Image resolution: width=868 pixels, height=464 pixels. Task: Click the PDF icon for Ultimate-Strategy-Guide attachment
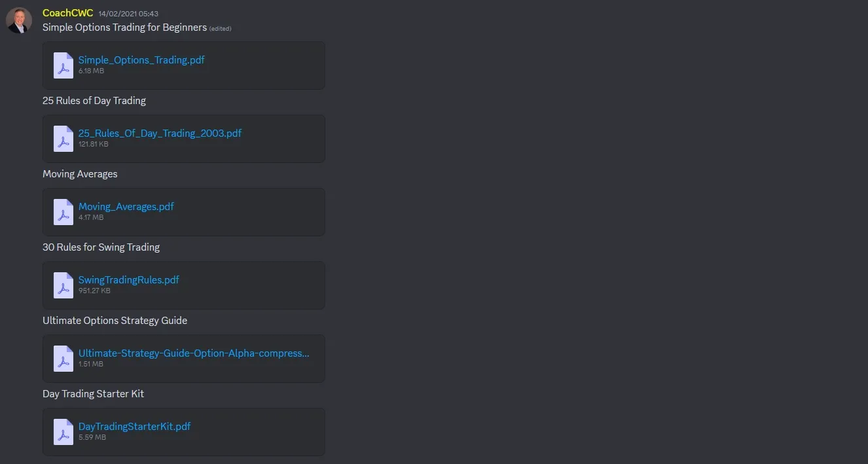63,359
